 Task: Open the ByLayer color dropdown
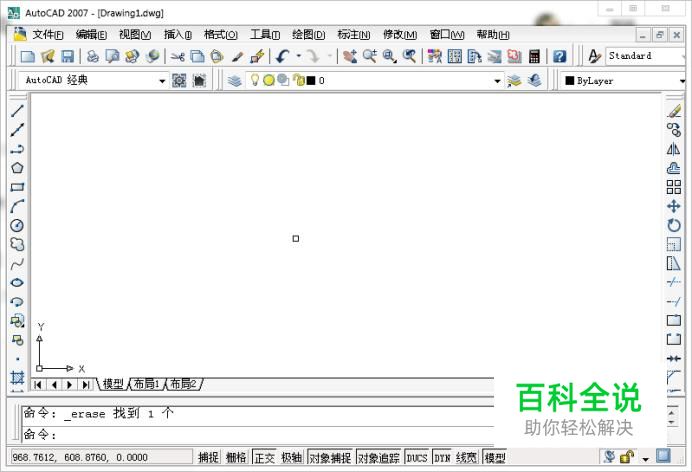point(682,81)
